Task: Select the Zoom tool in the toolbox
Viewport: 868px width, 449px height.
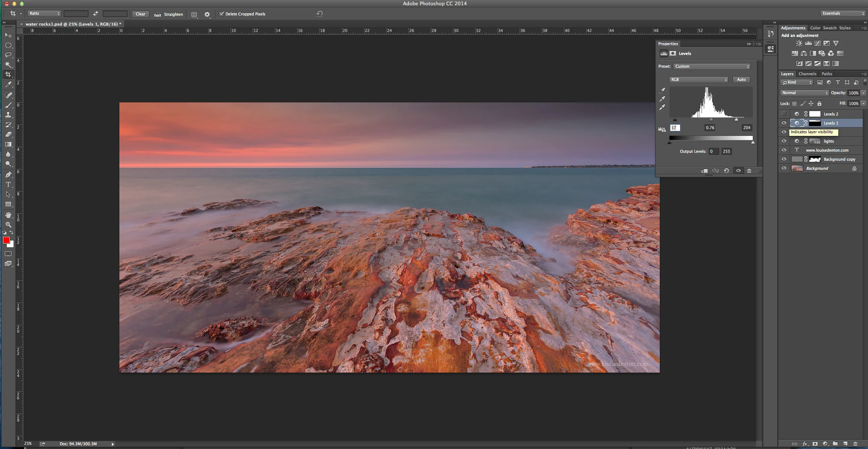Action: [8, 225]
